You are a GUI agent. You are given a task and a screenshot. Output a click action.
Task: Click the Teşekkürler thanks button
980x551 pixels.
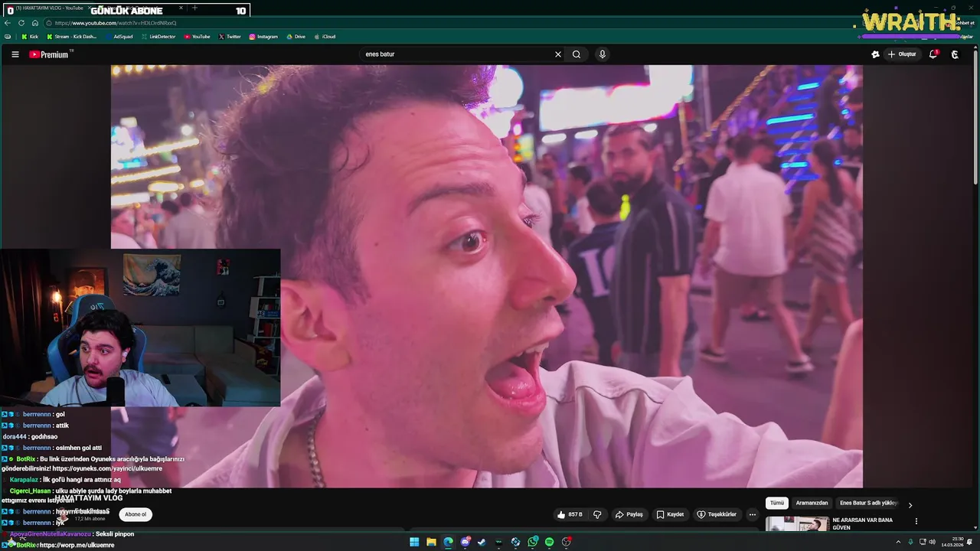(717, 514)
